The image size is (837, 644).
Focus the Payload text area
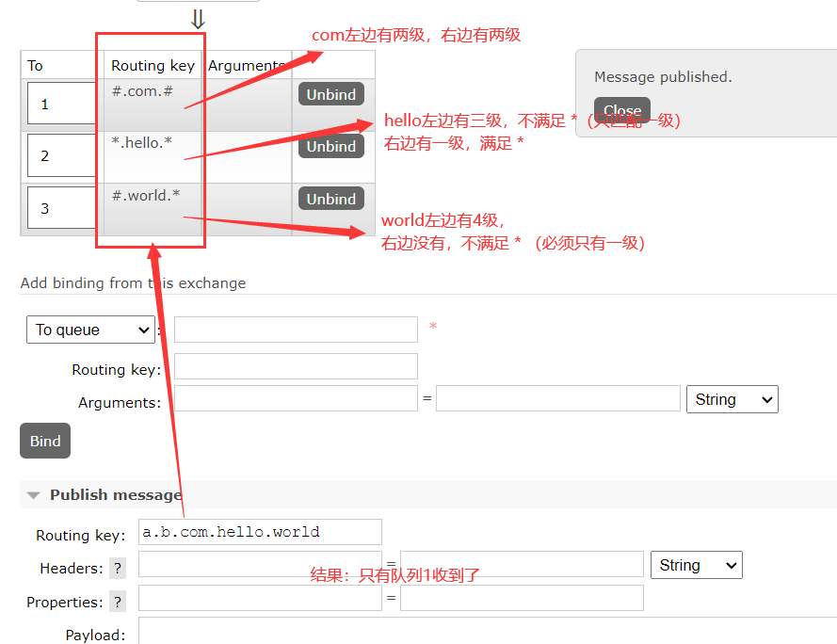pyautogui.click(x=488, y=631)
